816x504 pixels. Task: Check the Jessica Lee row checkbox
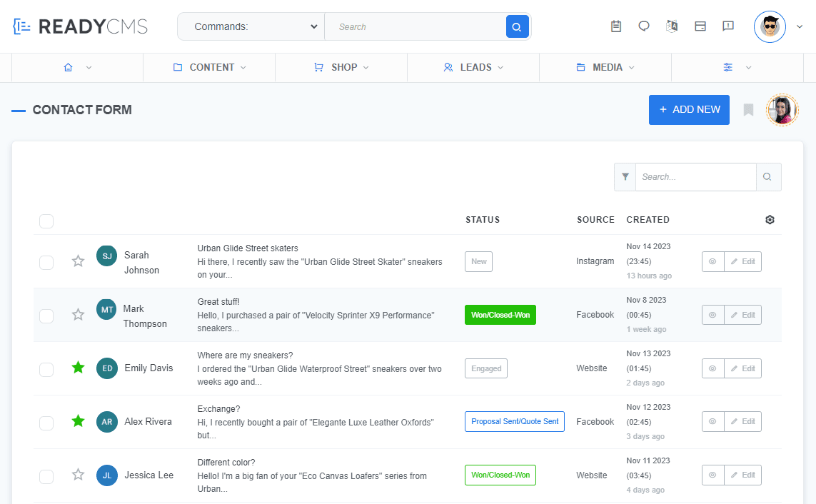46,477
